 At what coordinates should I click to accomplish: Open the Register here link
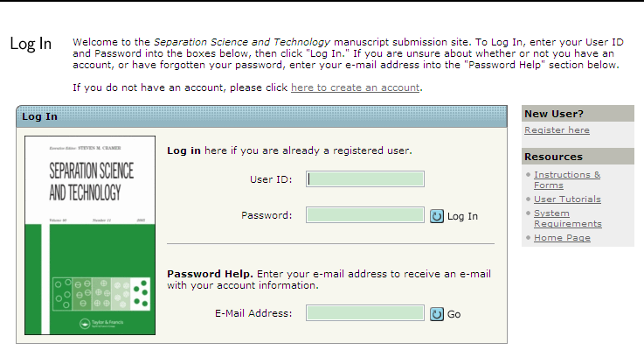click(x=557, y=130)
